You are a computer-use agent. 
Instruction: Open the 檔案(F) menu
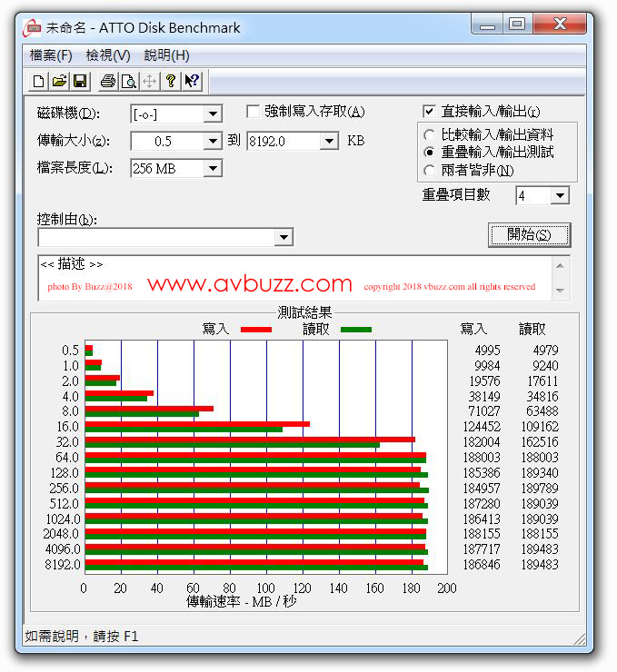(51, 55)
